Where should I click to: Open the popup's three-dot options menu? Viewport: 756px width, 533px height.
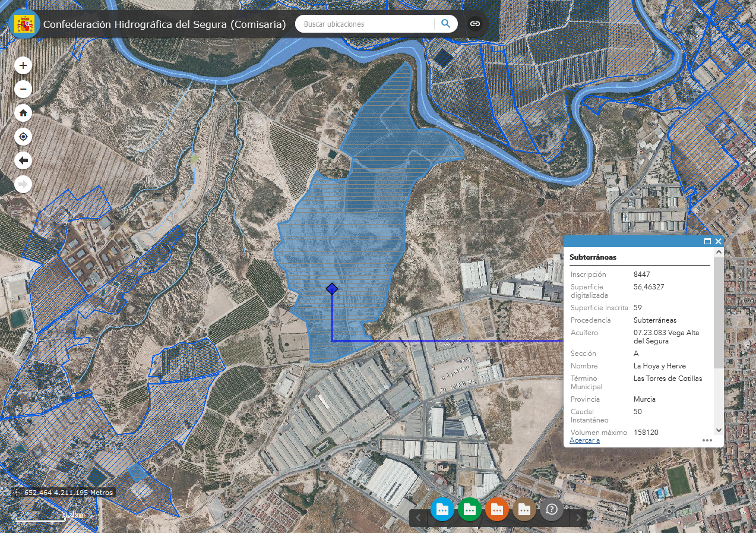(x=707, y=440)
